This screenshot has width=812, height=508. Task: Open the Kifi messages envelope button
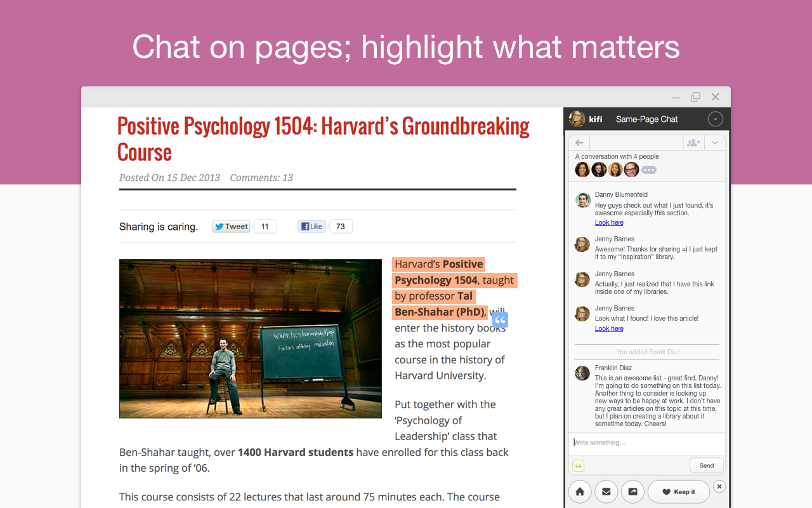pyautogui.click(x=606, y=491)
